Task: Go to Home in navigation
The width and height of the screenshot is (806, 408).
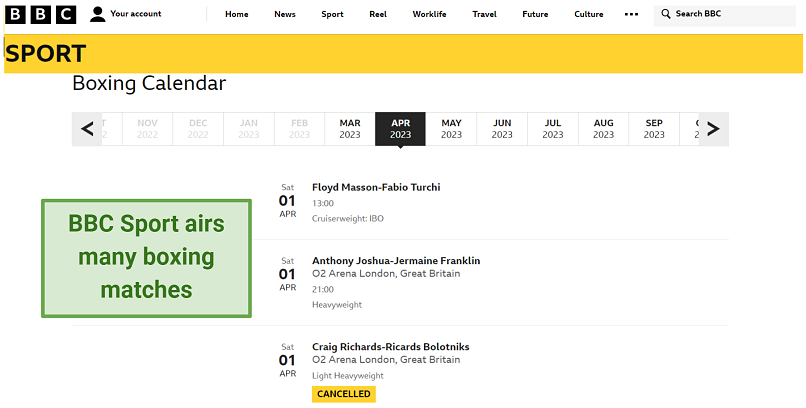Action: point(236,14)
